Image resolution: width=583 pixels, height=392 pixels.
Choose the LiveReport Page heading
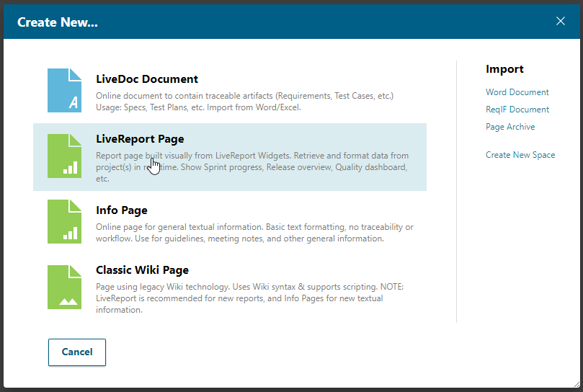tap(140, 139)
